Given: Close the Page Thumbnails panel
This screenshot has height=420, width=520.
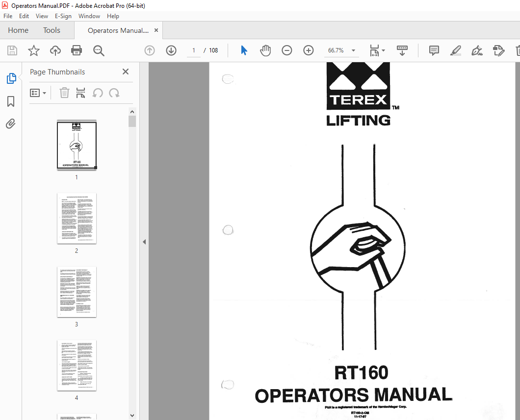Looking at the screenshot, I should pyautogui.click(x=126, y=72).
